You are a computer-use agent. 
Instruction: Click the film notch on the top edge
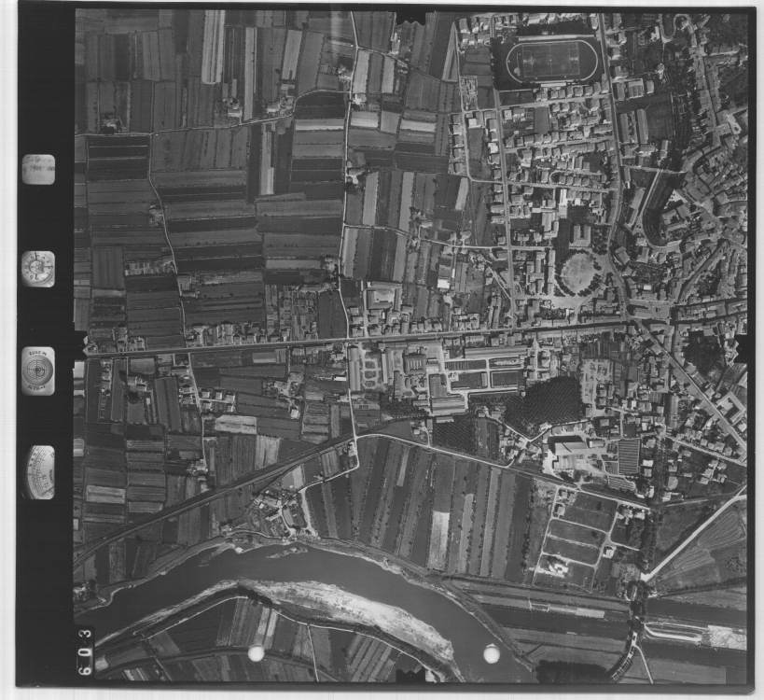click(x=411, y=16)
